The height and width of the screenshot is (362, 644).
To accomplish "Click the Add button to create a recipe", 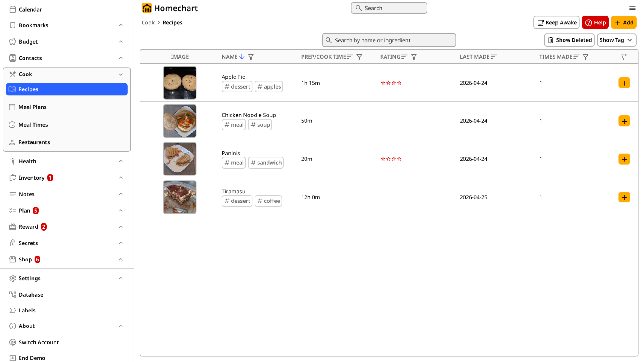I will 624,22.
